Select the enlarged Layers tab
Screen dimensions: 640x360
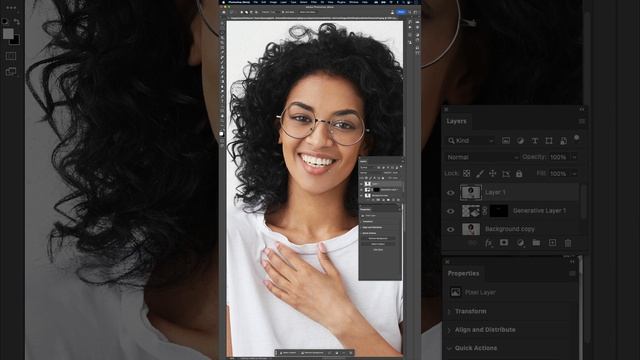456,121
